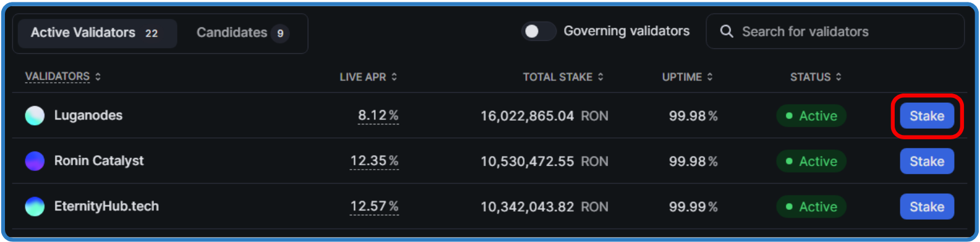Sort by Live APR arrows
980x242 pixels.
click(x=394, y=77)
